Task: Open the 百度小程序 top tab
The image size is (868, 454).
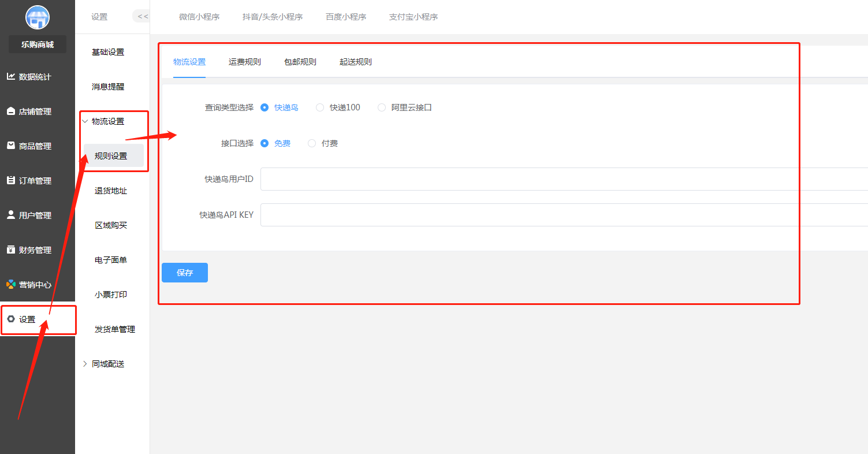Action: 346,17
